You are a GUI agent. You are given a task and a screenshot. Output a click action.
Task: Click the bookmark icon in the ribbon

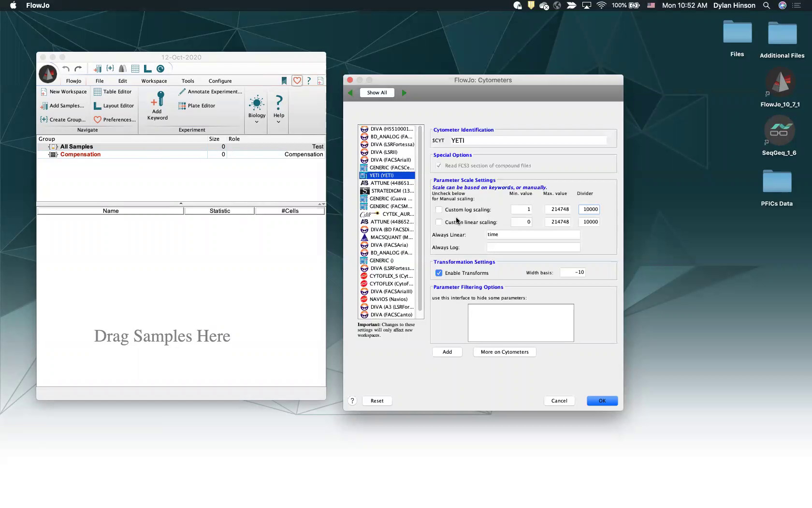(x=284, y=81)
